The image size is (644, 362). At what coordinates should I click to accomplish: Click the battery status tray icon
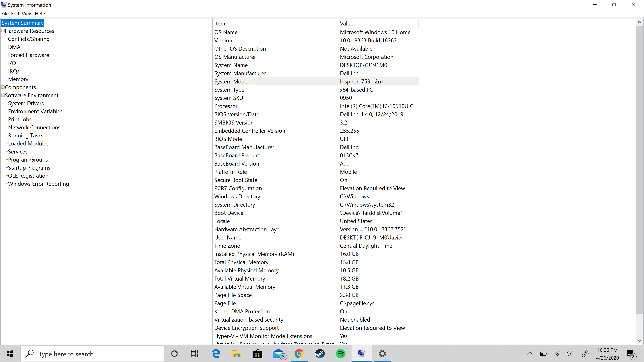(543, 354)
